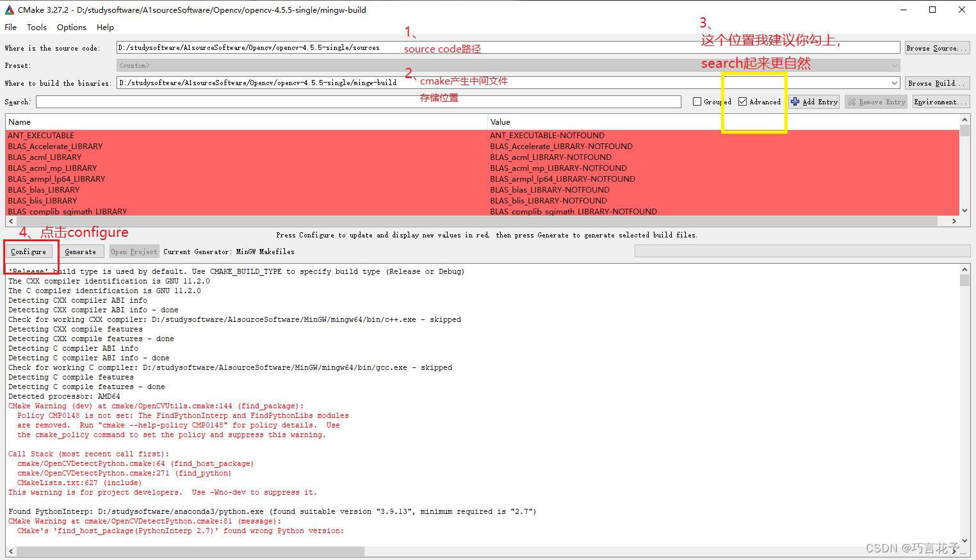
Task: Click the output log horizontal scrollbar thumb
Action: (x=190, y=551)
